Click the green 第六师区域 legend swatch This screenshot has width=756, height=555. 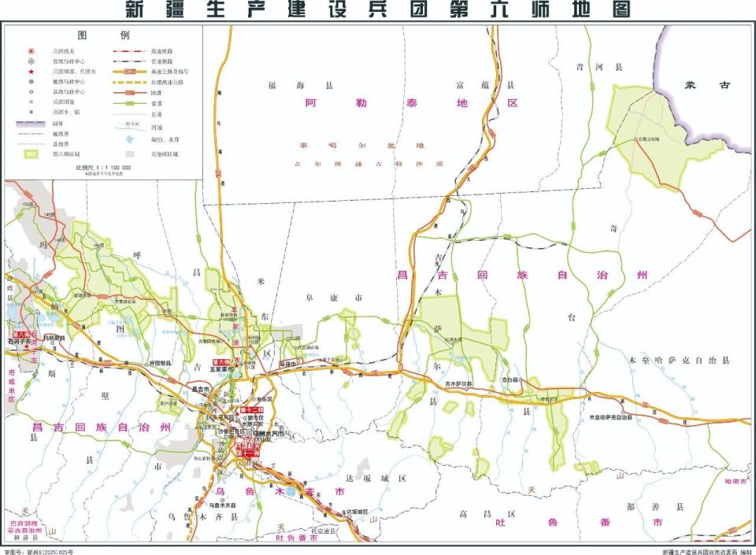pyautogui.click(x=31, y=154)
